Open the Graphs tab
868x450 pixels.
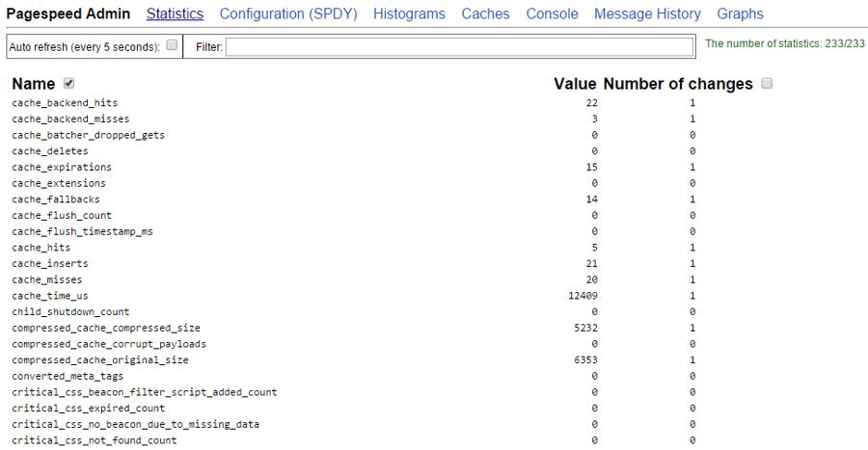coord(740,13)
